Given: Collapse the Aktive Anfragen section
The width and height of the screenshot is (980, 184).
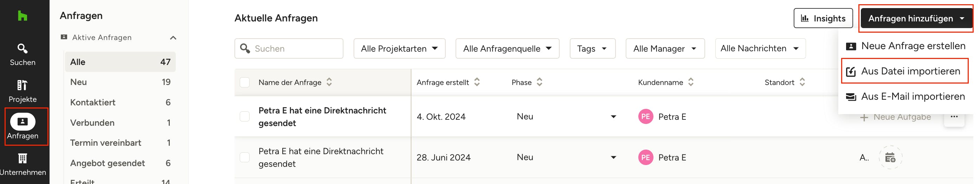Looking at the screenshot, I should [x=173, y=38].
